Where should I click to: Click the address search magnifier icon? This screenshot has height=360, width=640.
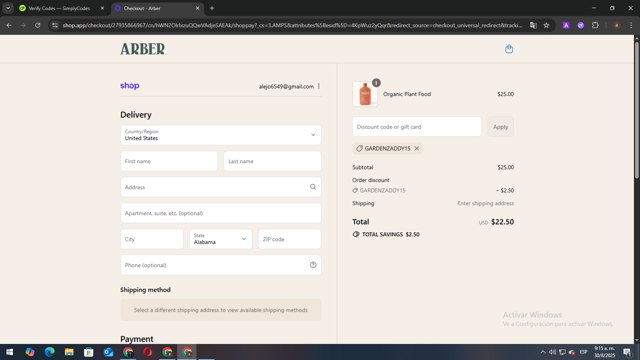[313, 187]
